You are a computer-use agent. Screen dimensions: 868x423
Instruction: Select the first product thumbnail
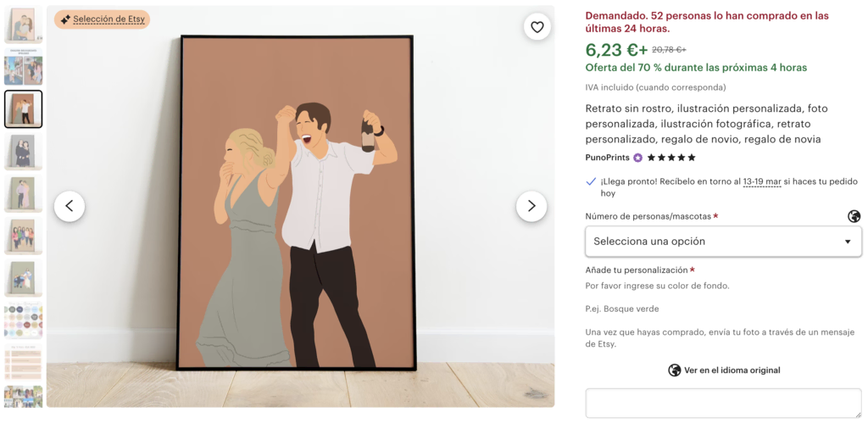click(x=23, y=25)
